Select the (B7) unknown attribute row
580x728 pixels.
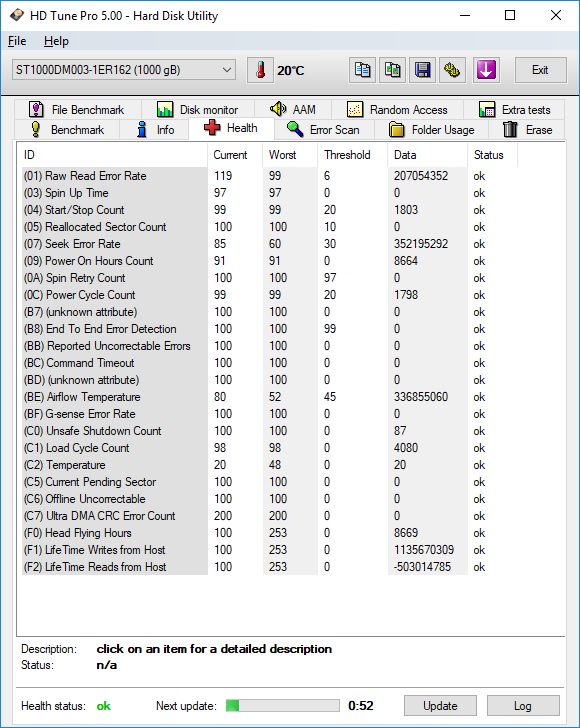(269, 312)
